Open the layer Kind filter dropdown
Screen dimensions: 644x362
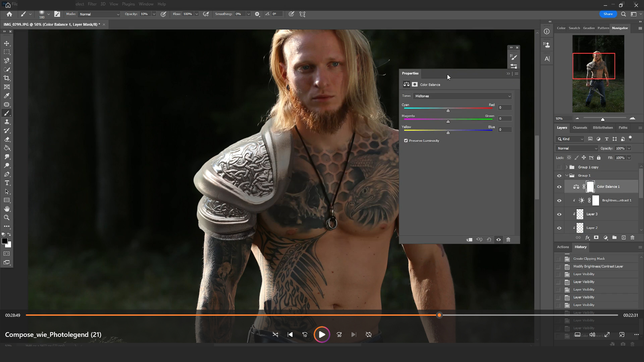pyautogui.click(x=570, y=139)
